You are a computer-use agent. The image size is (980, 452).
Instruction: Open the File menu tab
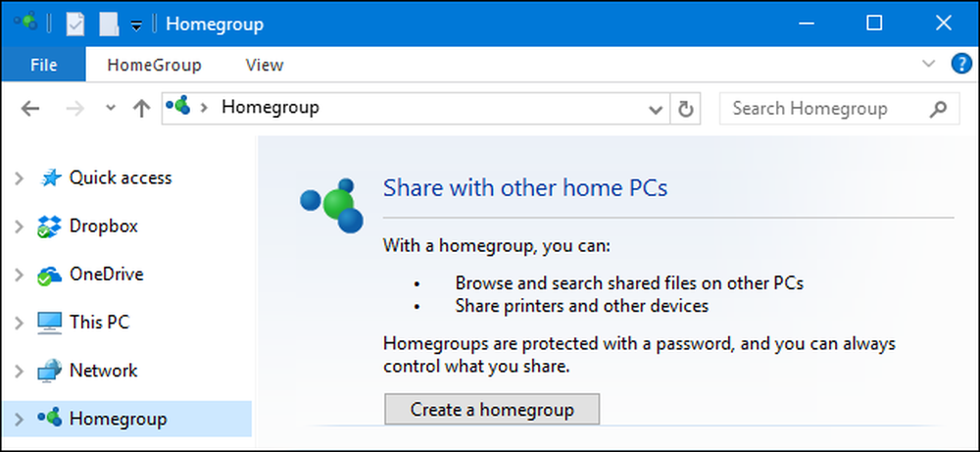coord(43,65)
